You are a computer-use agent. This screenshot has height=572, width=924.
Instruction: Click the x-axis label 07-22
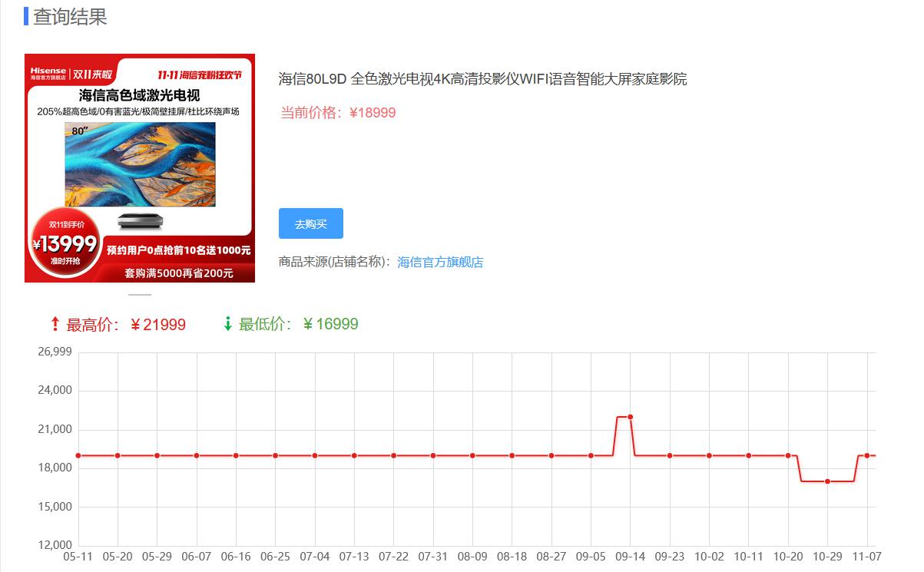pyautogui.click(x=393, y=557)
